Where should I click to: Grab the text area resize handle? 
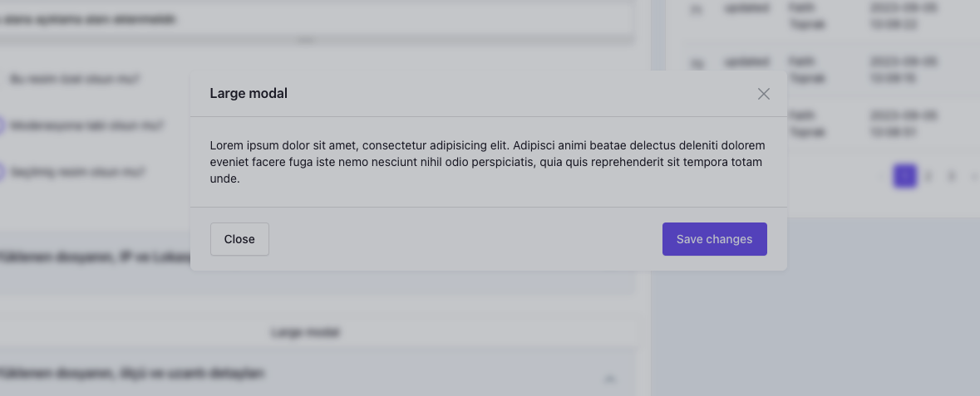pos(306,41)
